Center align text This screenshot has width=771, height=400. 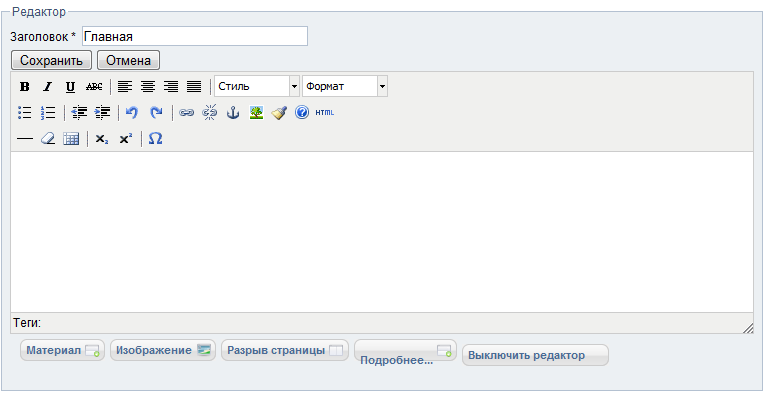(148, 87)
